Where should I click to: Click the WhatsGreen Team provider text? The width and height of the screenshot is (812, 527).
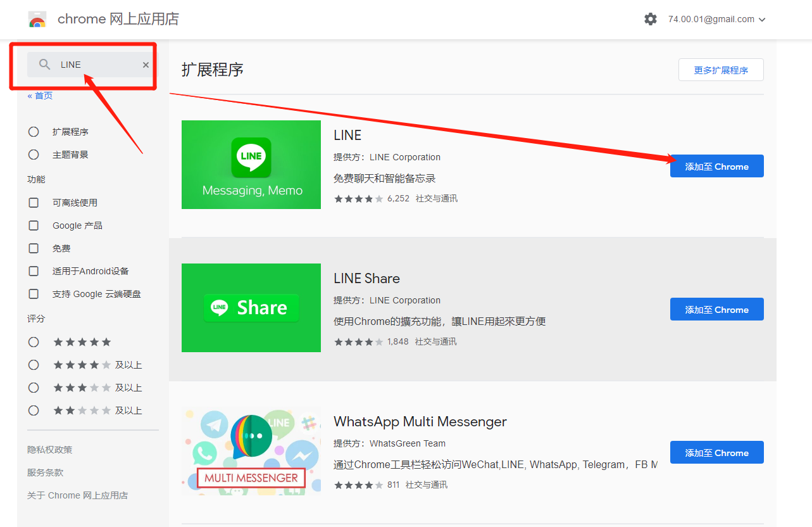point(408,443)
